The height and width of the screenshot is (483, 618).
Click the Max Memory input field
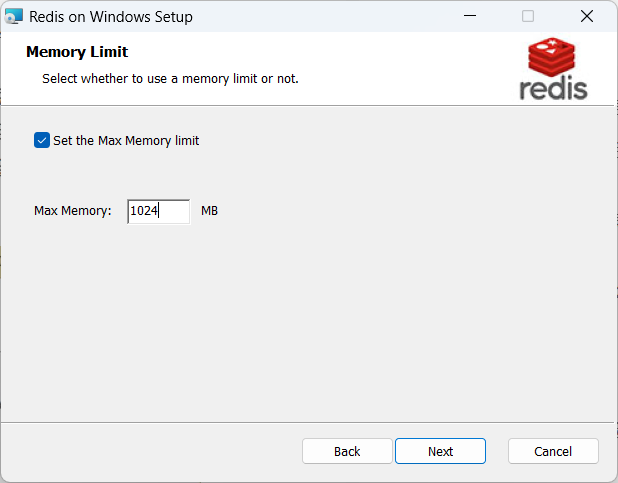tap(159, 211)
